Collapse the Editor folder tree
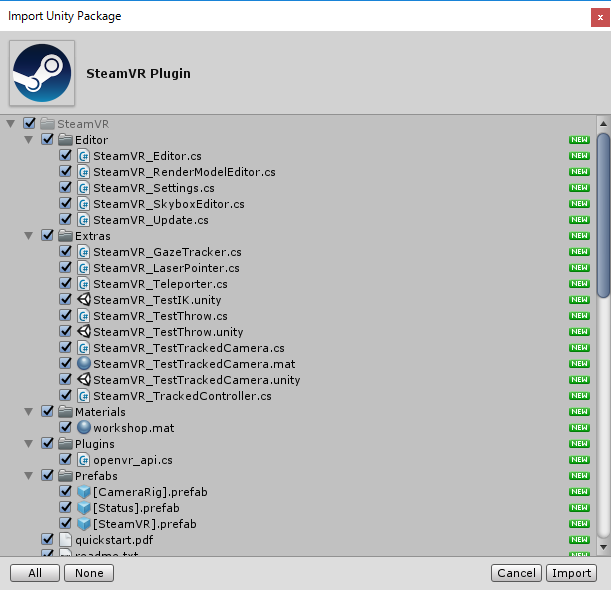611x590 pixels. tap(28, 140)
